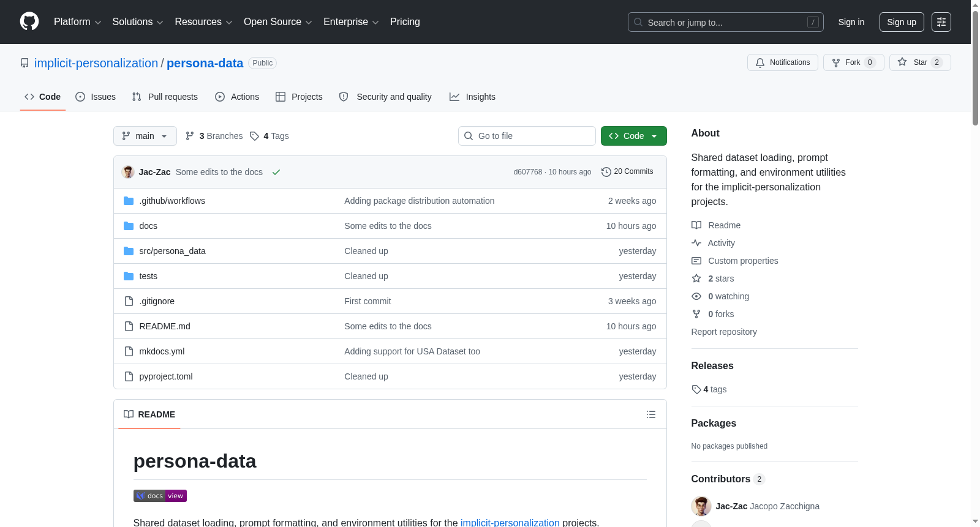Click the src/persona_data folder icon

[x=129, y=251]
